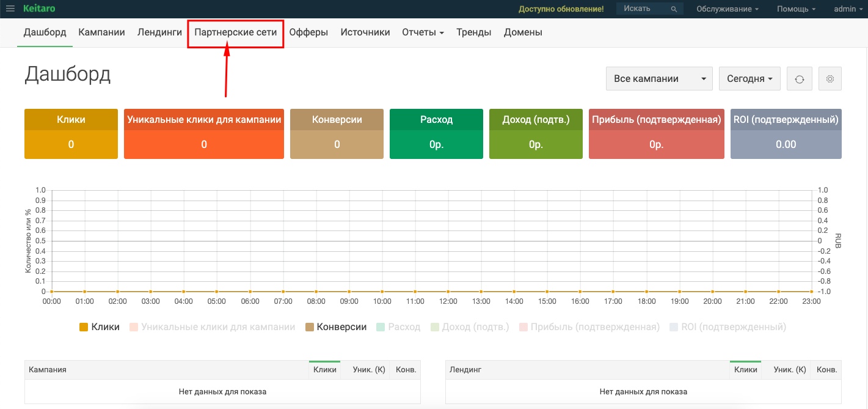Viewport: 868px width, 409px height.
Task: Go to Партнерские сети tab
Action: pos(236,32)
